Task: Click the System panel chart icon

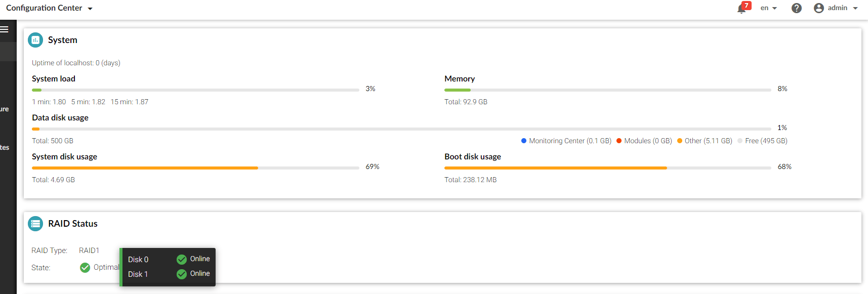Action: click(x=35, y=40)
